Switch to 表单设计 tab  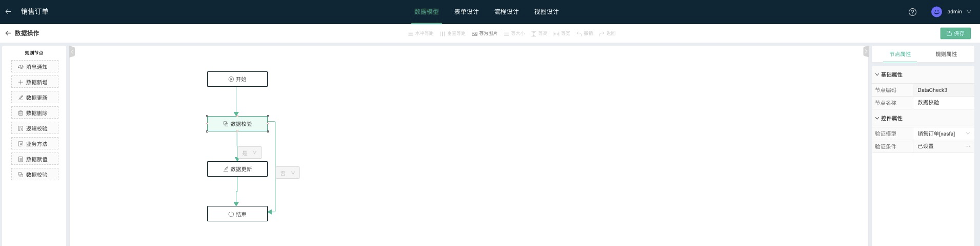coord(467,11)
